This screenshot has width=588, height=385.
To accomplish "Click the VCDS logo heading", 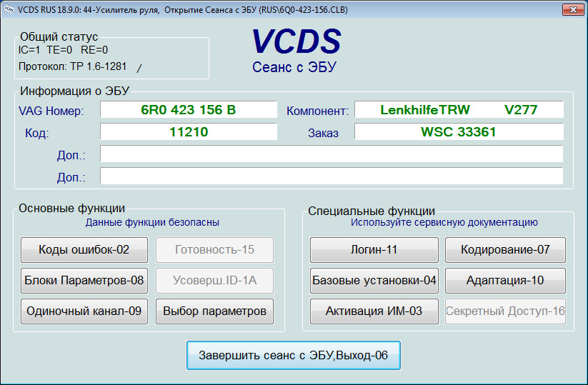I will pyautogui.click(x=296, y=41).
